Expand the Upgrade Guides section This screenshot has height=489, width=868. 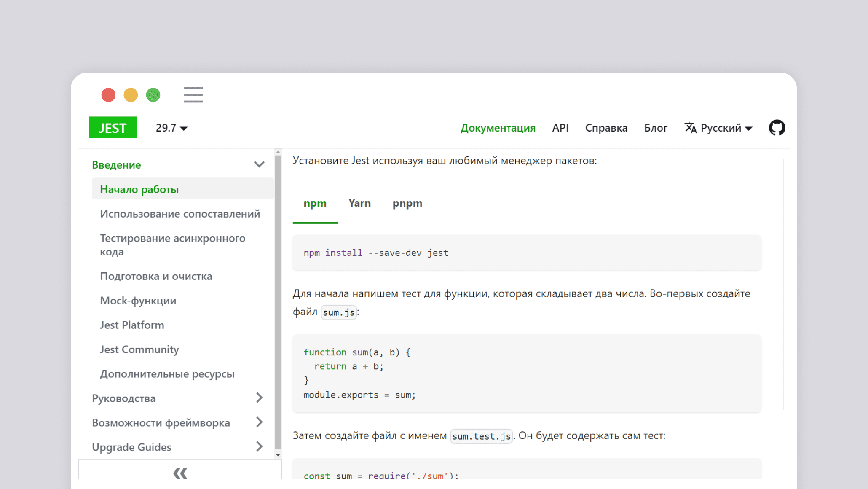[259, 447]
